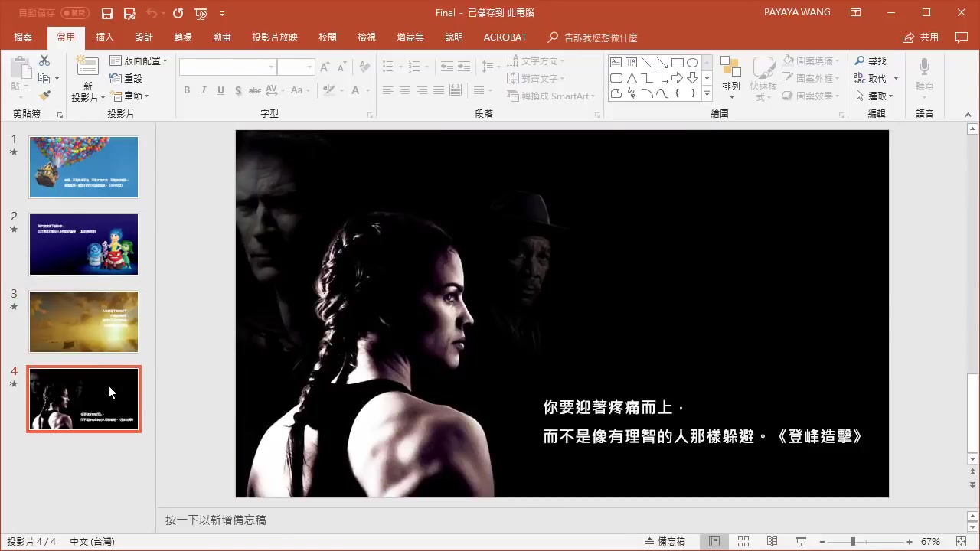Toggle Italic formatting
Image resolution: width=980 pixels, height=551 pixels.
(204, 90)
